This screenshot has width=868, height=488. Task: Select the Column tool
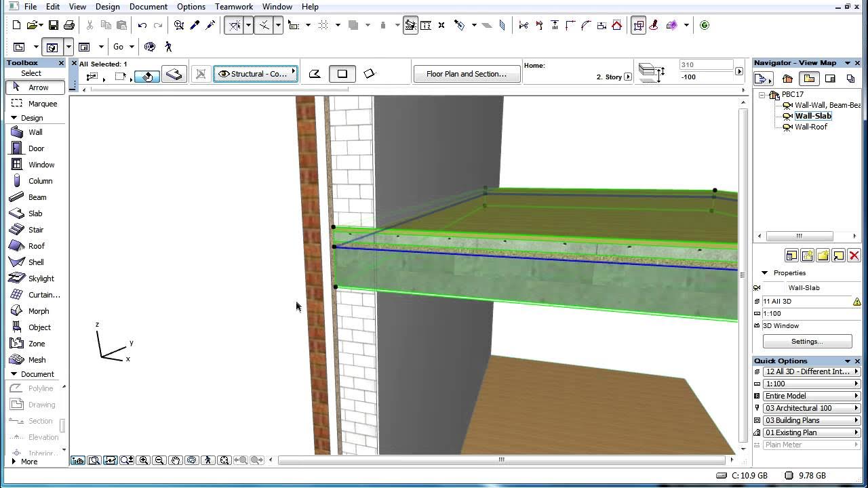(36, 181)
